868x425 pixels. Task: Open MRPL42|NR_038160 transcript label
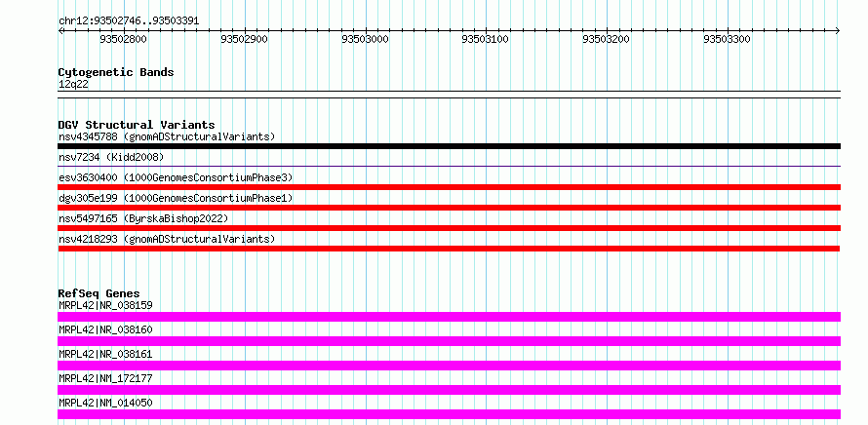[x=105, y=329]
